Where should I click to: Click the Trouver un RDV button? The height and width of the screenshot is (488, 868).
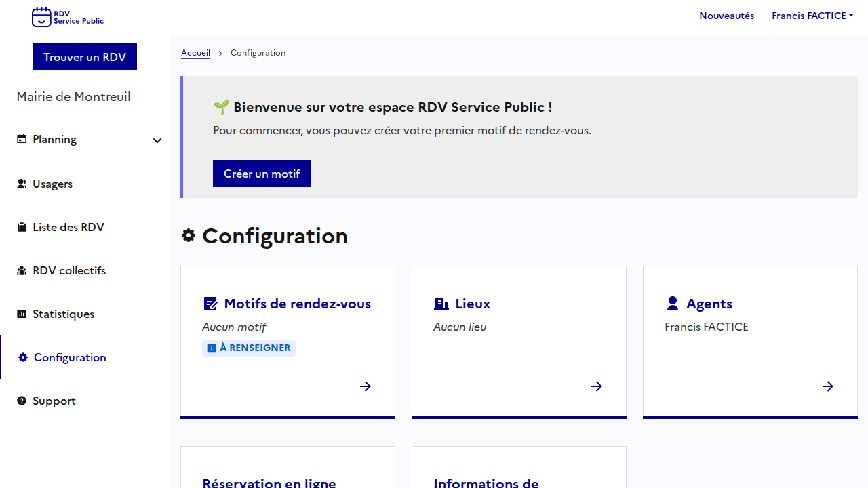click(85, 57)
